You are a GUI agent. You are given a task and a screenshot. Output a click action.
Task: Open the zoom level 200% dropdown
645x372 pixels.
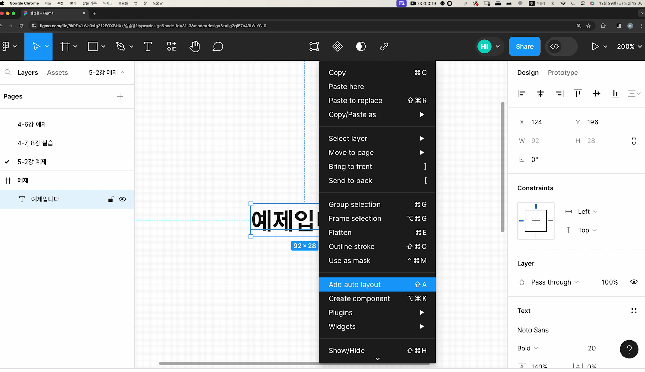point(629,46)
